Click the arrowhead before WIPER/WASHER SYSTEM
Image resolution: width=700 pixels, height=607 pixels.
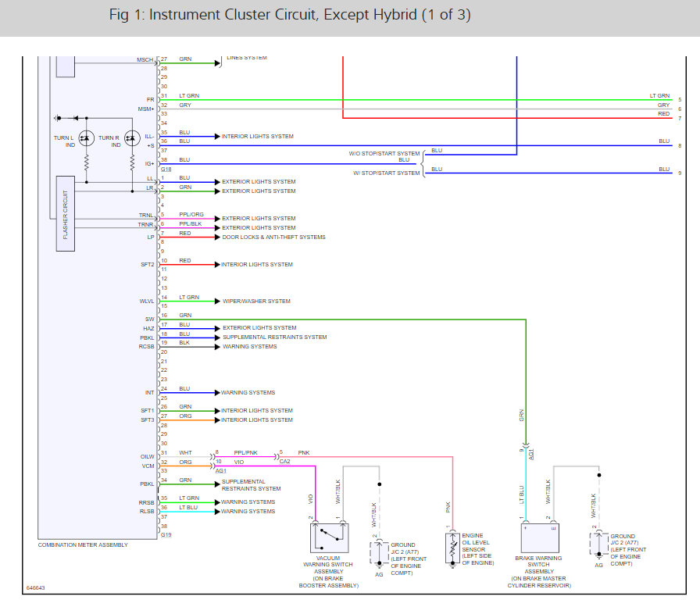[217, 302]
